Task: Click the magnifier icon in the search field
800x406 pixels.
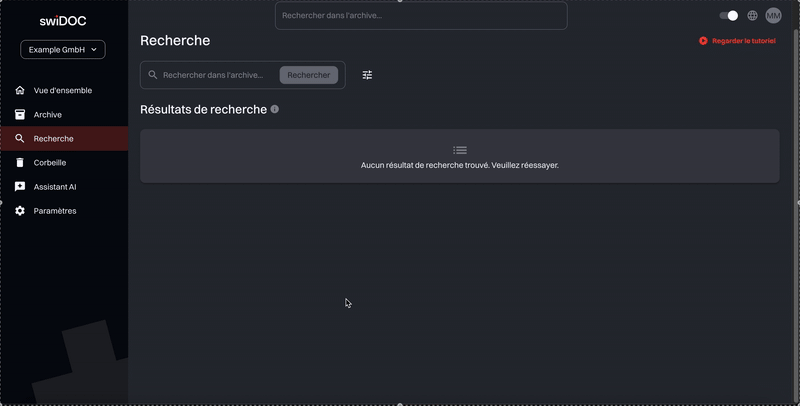Action: 153,75
